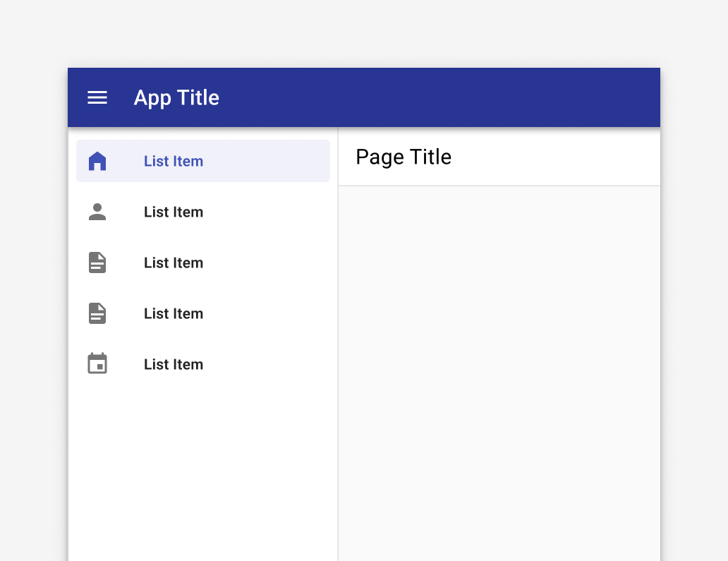This screenshot has height=561, width=728.
Task: Click the App Title text
Action: [x=176, y=98]
